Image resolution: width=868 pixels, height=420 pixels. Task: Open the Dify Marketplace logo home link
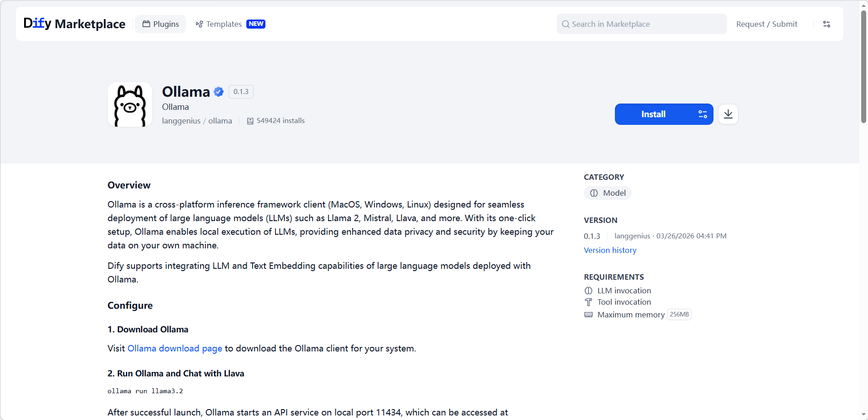point(75,24)
